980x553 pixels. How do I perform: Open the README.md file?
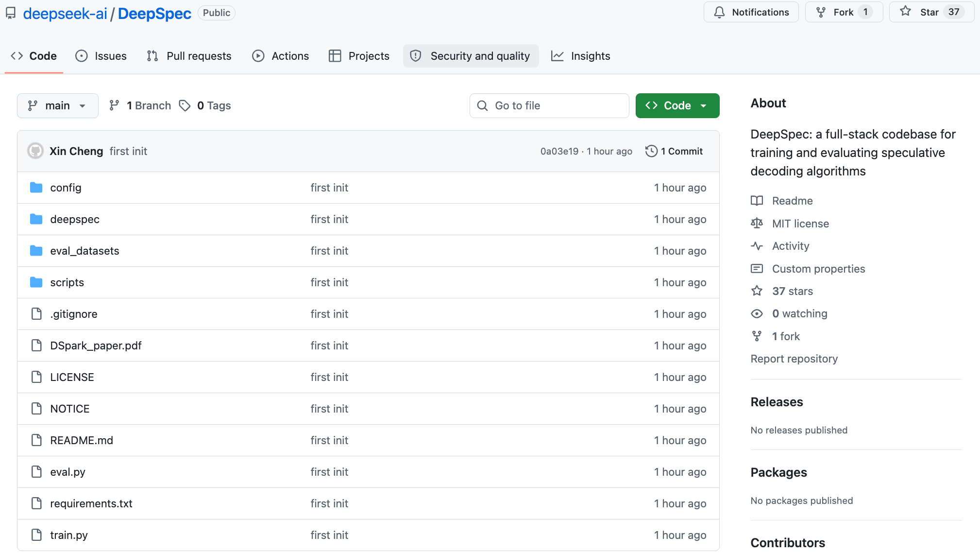pos(82,440)
